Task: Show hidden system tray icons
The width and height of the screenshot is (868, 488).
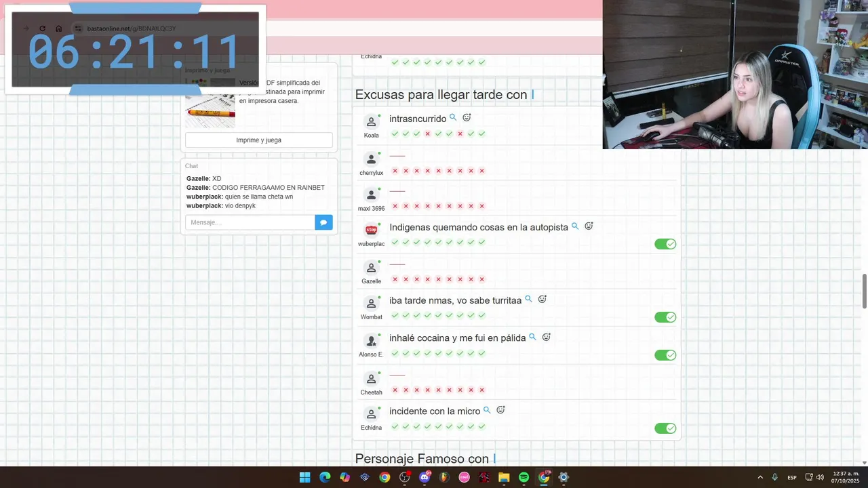Action: pos(760,477)
